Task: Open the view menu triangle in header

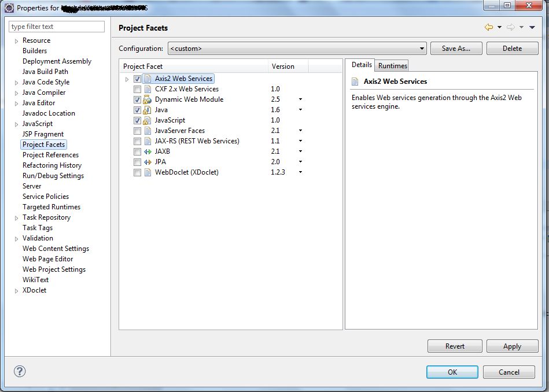Action: (x=532, y=27)
